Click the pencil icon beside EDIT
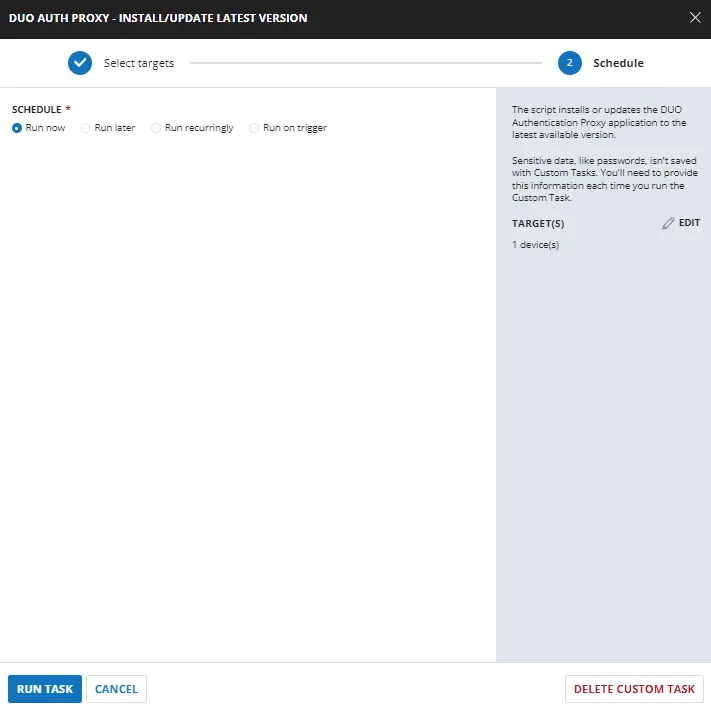 tap(668, 223)
